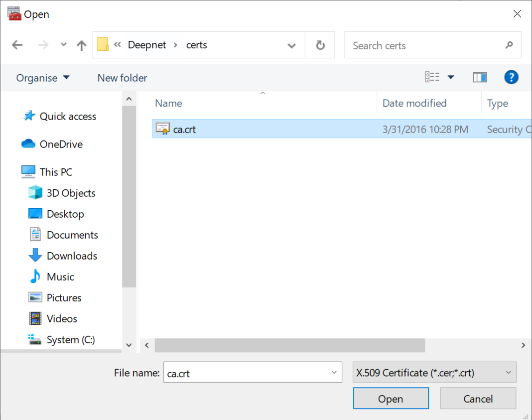The width and height of the screenshot is (532, 420).
Task: Click the Back navigation arrow
Action: coord(17,45)
